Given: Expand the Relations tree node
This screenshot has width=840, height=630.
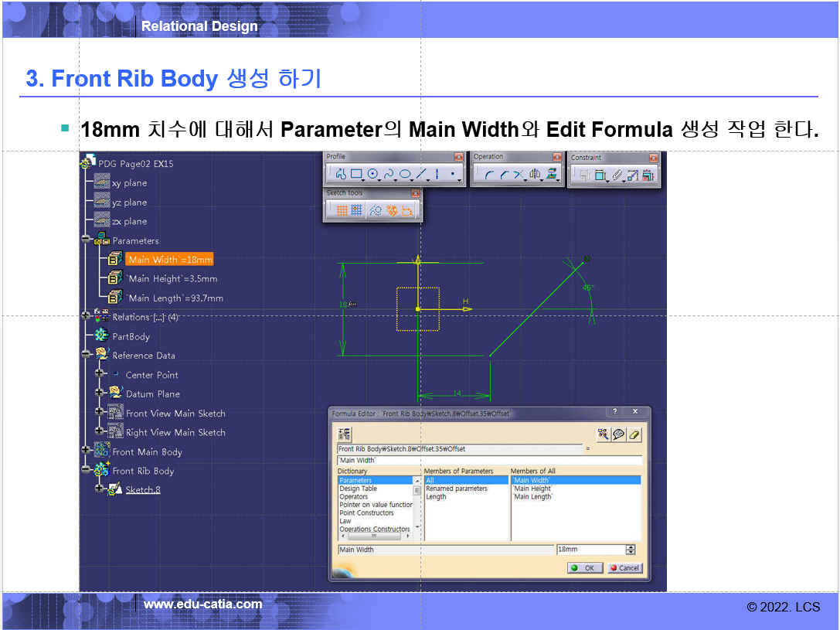Looking at the screenshot, I should [x=86, y=316].
